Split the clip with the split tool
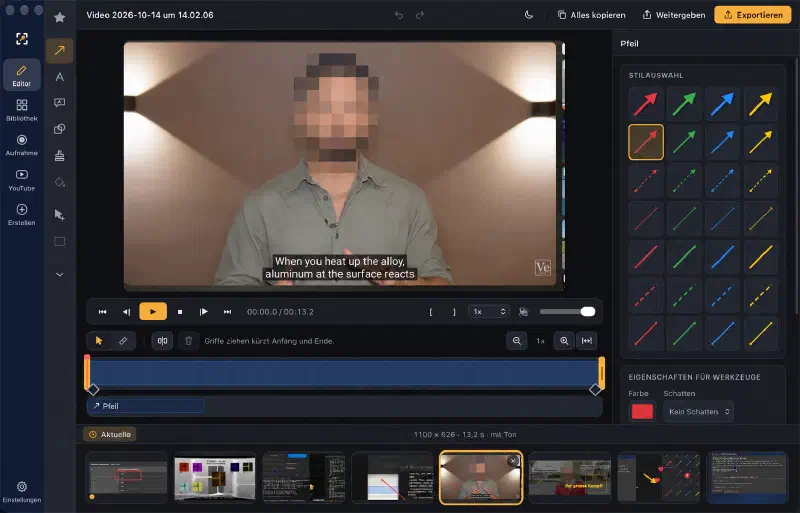 pos(162,341)
